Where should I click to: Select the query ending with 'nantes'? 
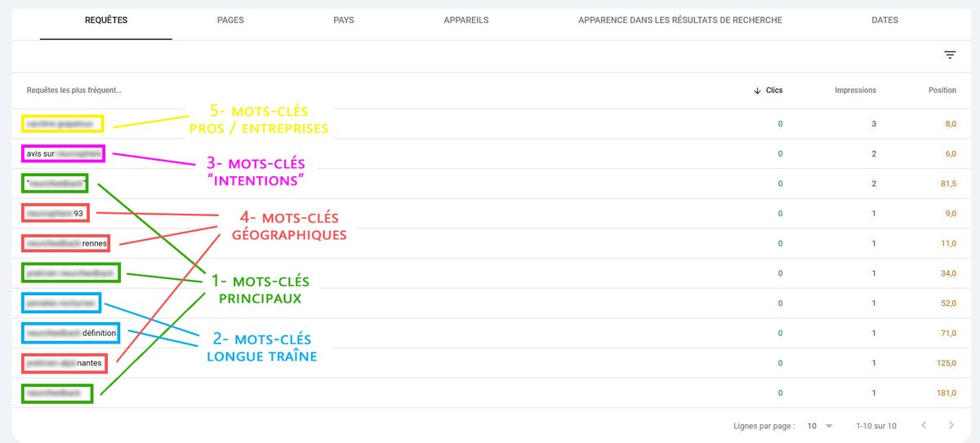point(64,363)
